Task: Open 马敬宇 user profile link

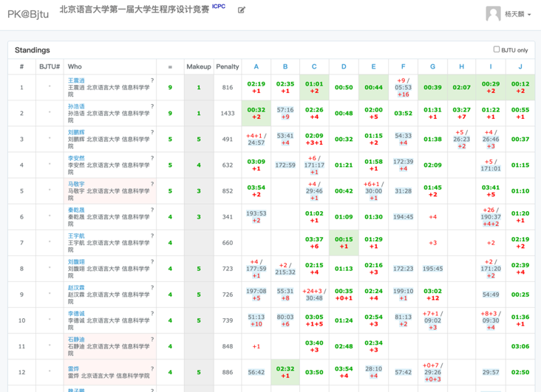Action: (x=76, y=184)
